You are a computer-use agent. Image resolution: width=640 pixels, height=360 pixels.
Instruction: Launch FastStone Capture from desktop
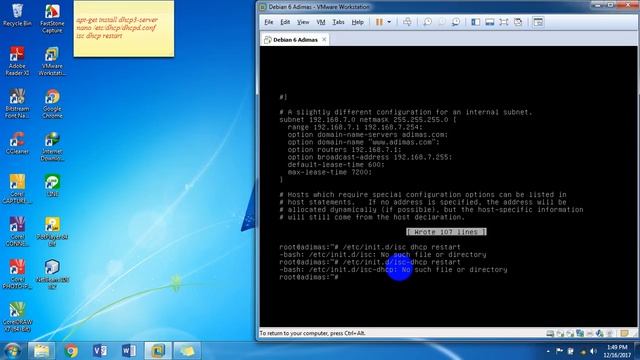pyautogui.click(x=52, y=19)
